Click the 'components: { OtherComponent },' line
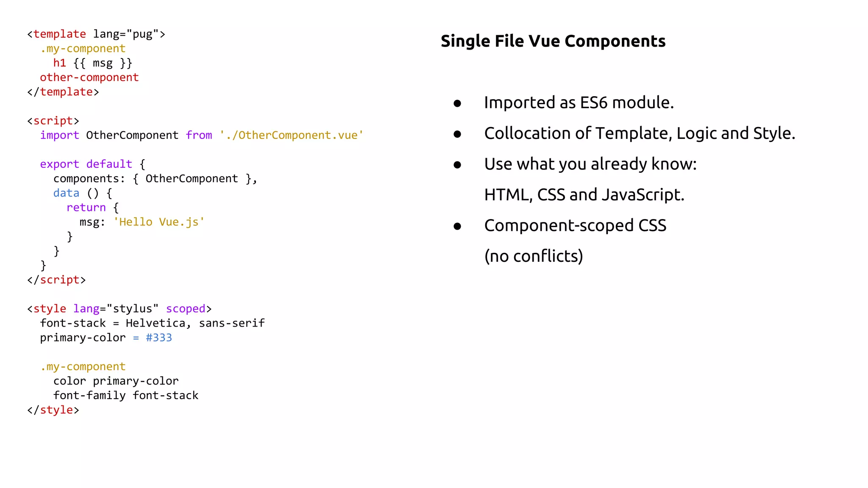868x488 pixels. [155, 179]
